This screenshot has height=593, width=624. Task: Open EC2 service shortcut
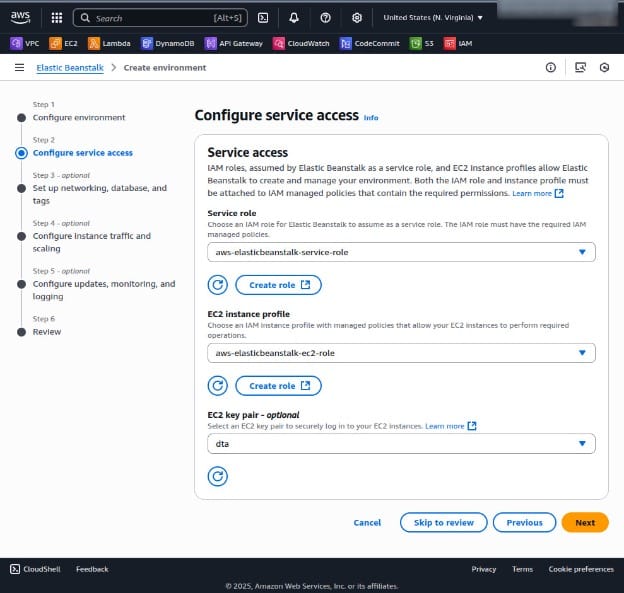coord(64,43)
